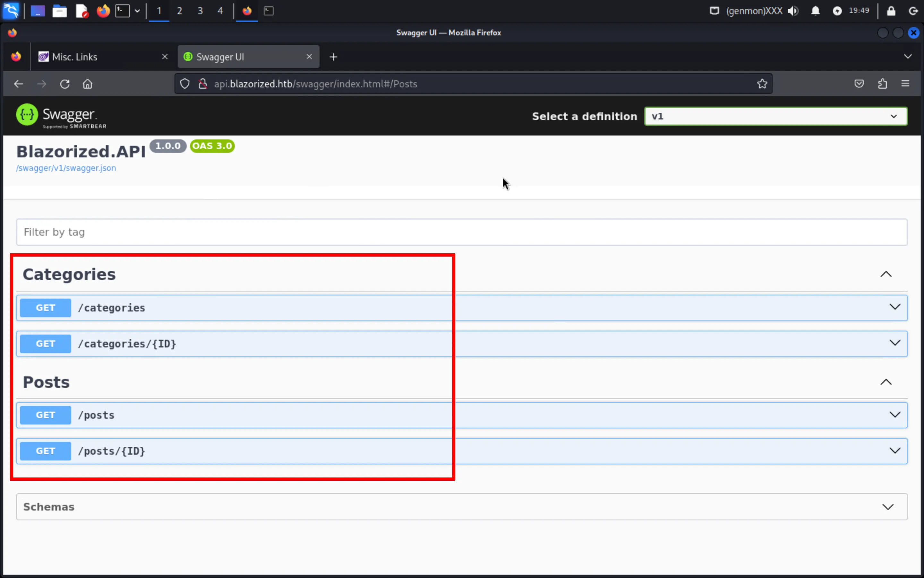Expand the GET /categories operation arrow
The width and height of the screenshot is (924, 578).
pos(894,307)
